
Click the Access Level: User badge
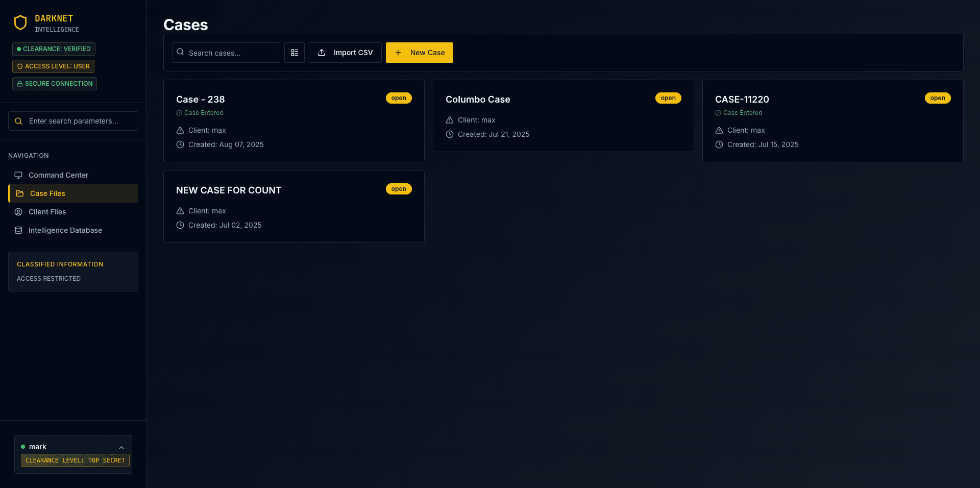(53, 66)
